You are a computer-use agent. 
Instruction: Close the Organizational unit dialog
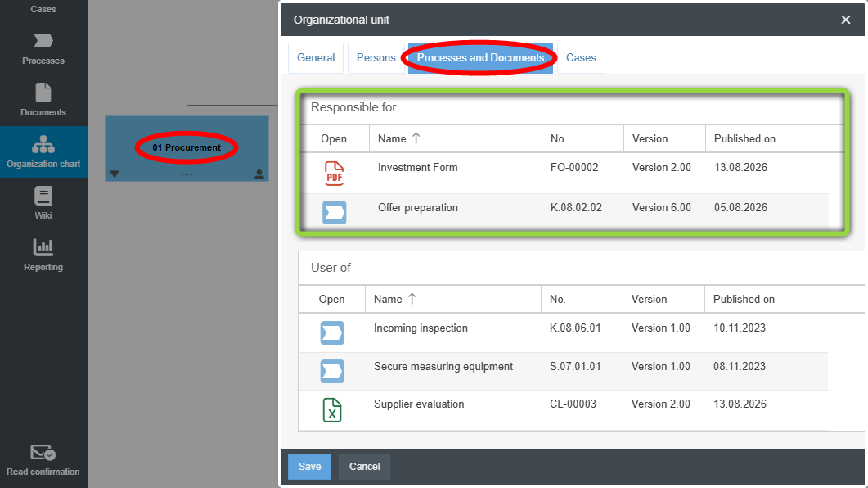[845, 20]
